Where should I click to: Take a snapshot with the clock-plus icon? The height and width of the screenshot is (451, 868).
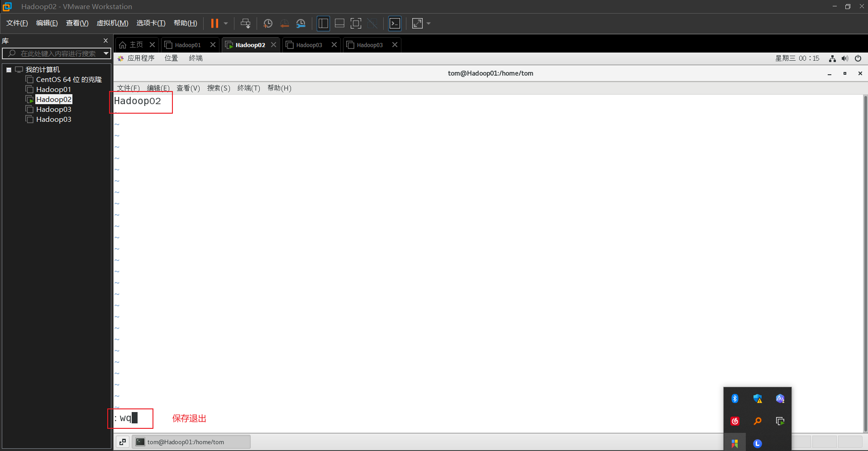268,24
